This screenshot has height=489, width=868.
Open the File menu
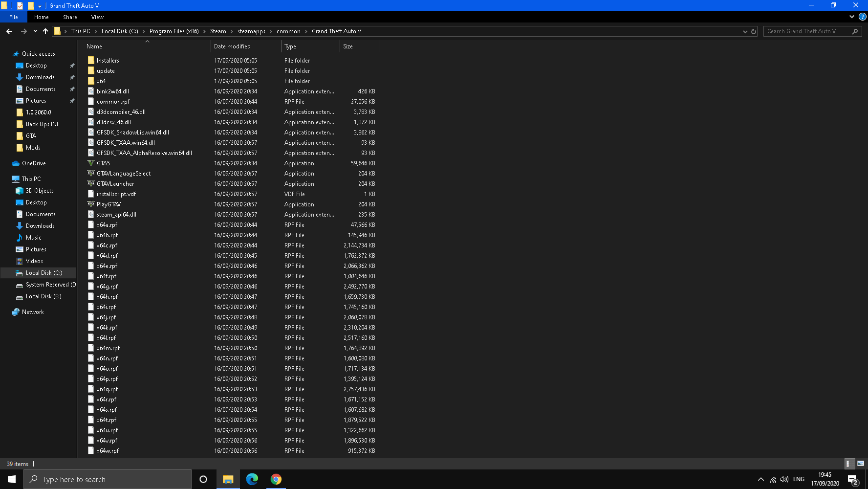tap(14, 17)
